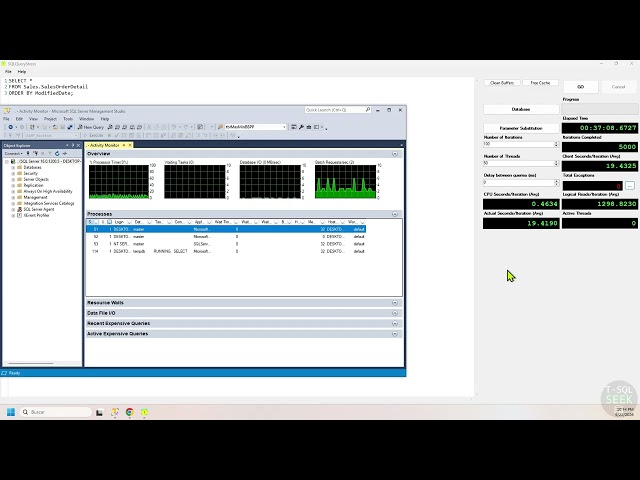The image size is (640, 480).
Task: Click the wrench Properties icon in SSMS toolbar
Action: point(301,127)
